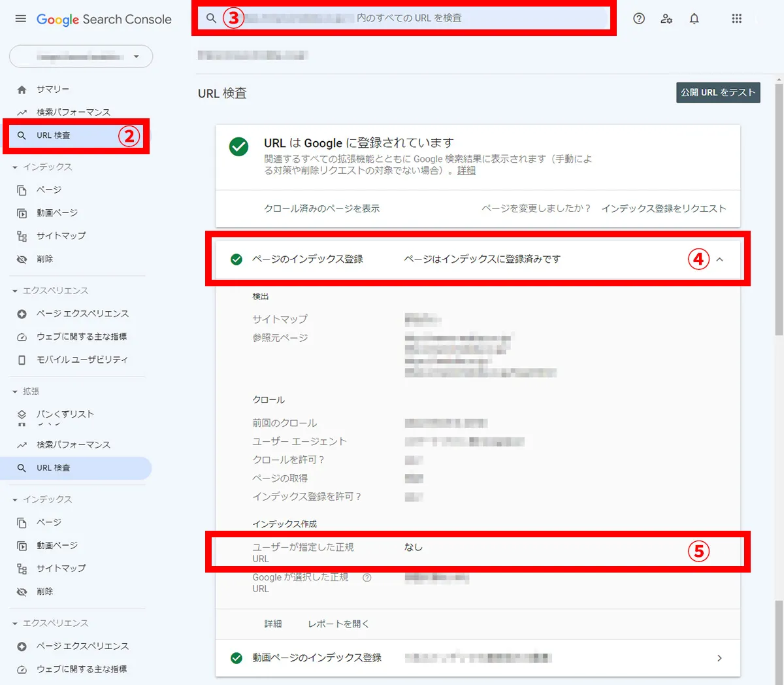Open the notifications bell
Viewport: 784px width, 685px height.
(694, 19)
